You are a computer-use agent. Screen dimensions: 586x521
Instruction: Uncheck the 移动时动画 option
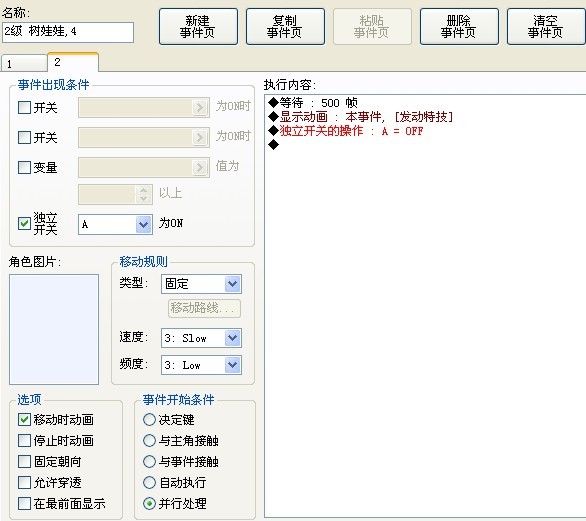(x=24, y=419)
